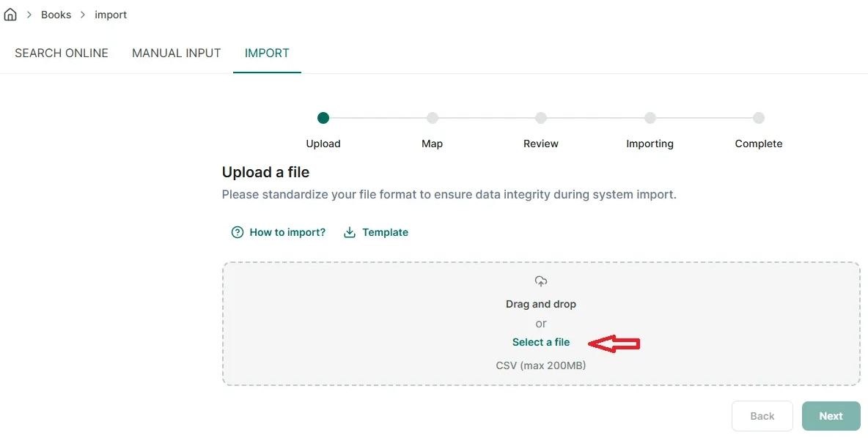Image resolution: width=868 pixels, height=438 pixels.
Task: Click the Select a file link
Action: pos(541,342)
